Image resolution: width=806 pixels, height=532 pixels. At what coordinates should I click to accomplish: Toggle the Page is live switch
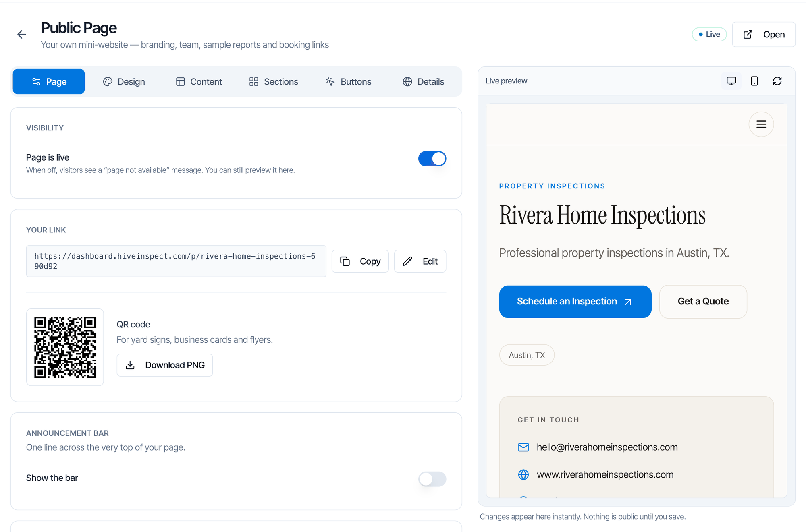pyautogui.click(x=432, y=159)
